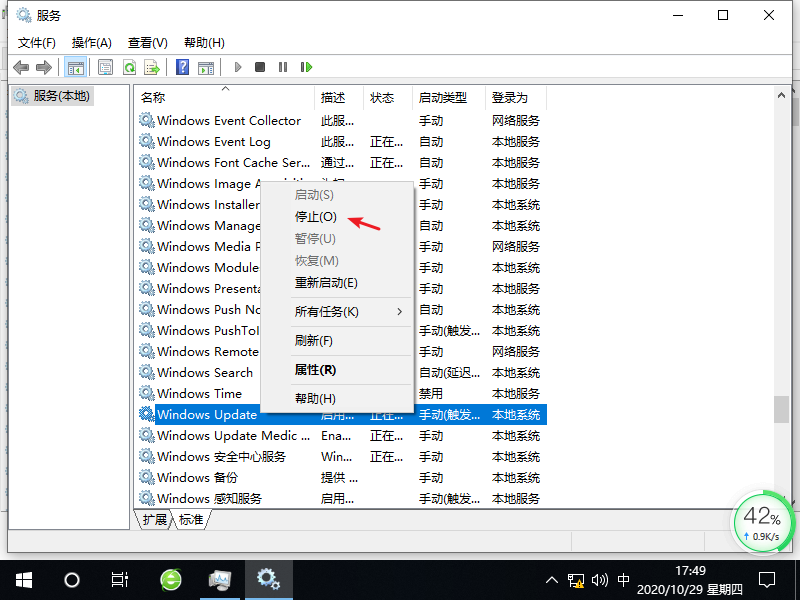Show hidden system tray icons
The height and width of the screenshot is (600, 800).
pos(551,579)
